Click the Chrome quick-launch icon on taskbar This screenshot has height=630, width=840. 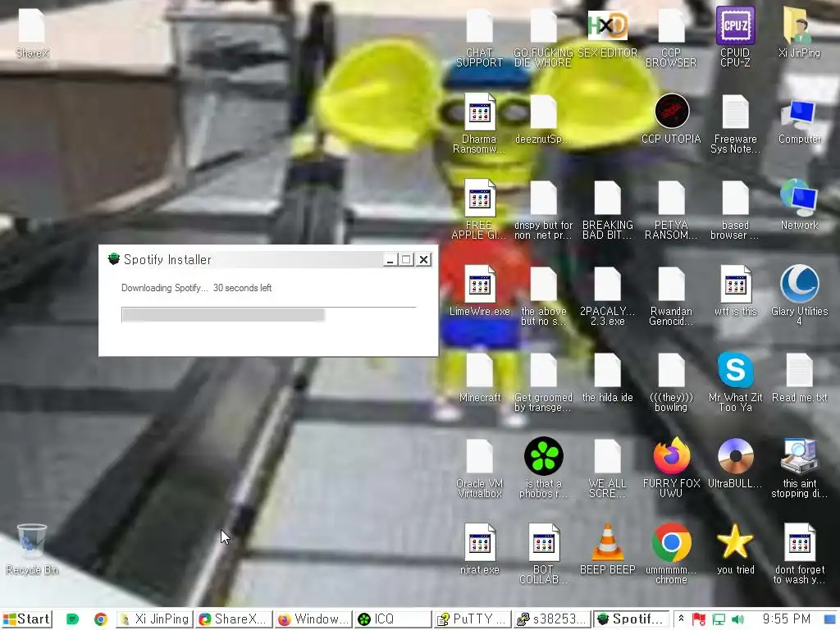click(100, 619)
